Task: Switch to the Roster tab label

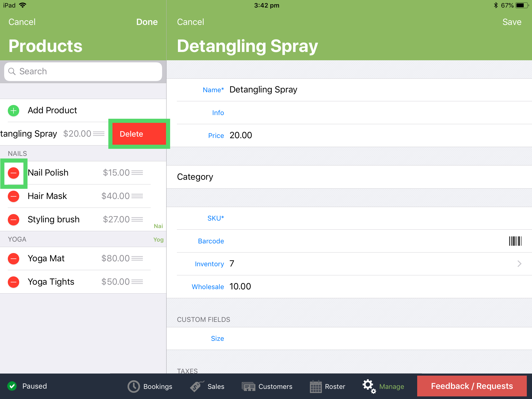Action: pos(335,387)
